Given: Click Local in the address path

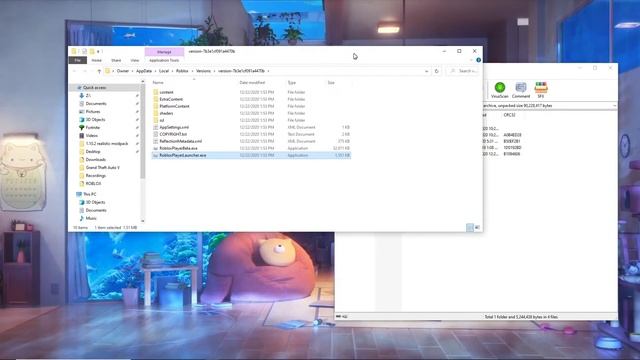Looking at the screenshot, I should click(164, 71).
